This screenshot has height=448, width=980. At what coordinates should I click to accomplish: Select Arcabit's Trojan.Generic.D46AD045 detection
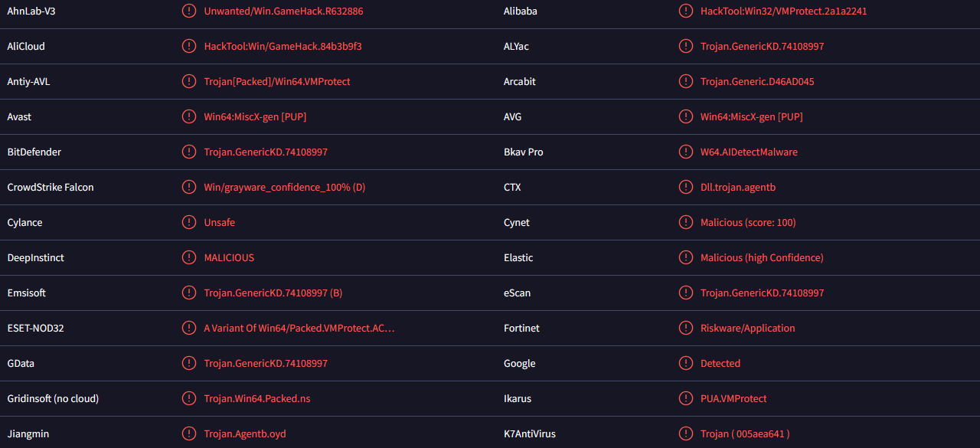pyautogui.click(x=757, y=81)
